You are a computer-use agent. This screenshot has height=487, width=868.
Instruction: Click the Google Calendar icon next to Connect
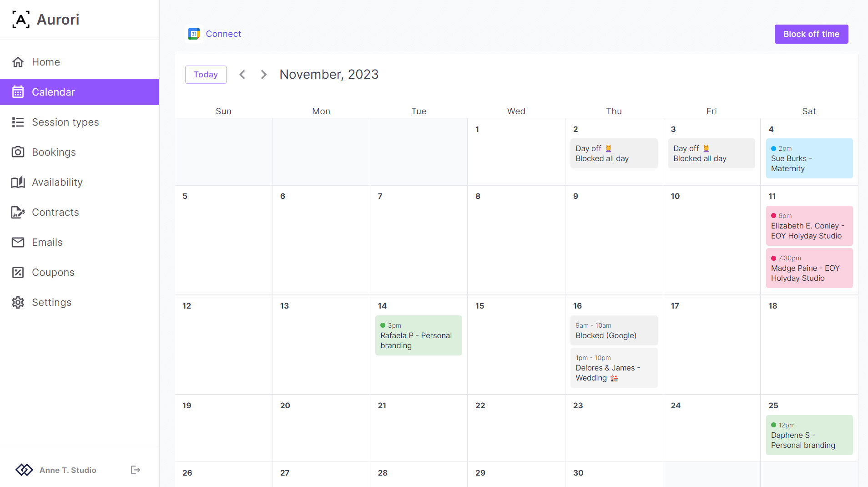(x=194, y=34)
